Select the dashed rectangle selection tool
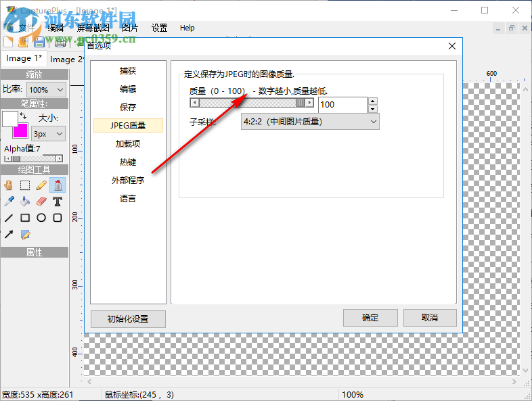The image size is (532, 401). click(25, 185)
